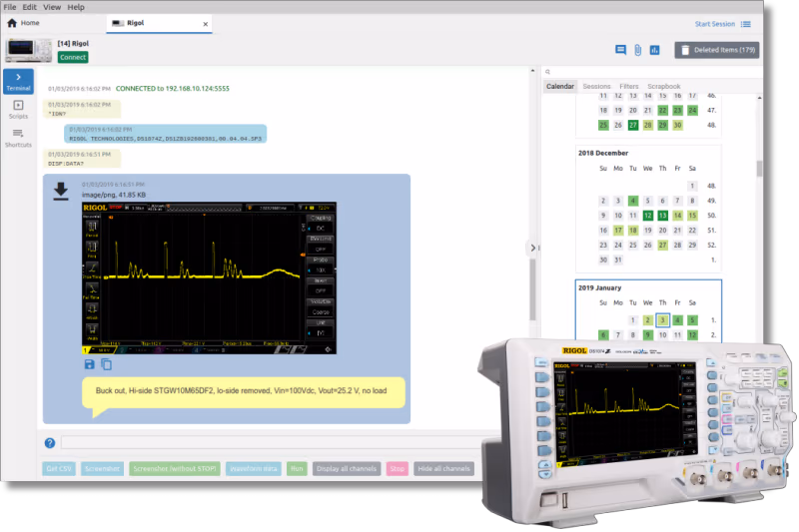Click the search magnifier icon in the right panel
This screenshot has width=799, height=532.
(x=547, y=72)
